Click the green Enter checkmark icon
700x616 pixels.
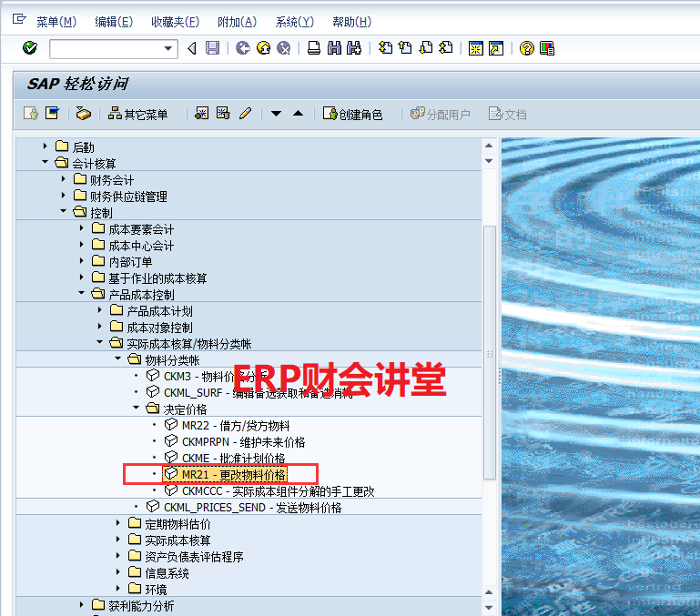point(29,48)
